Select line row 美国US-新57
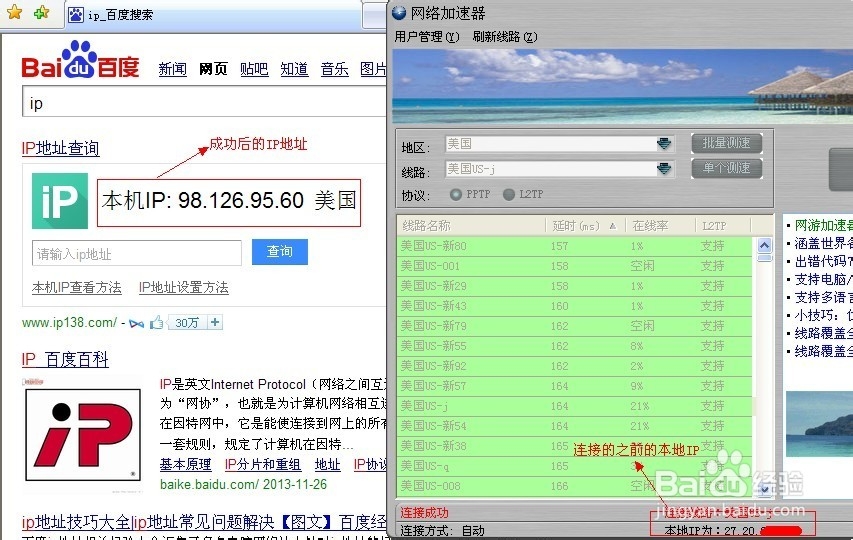 pos(575,386)
